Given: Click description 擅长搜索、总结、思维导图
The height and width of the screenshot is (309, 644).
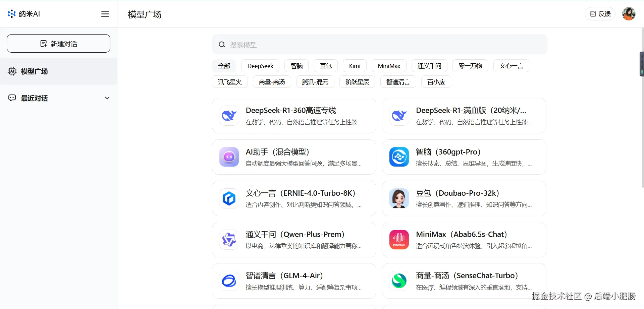Looking at the screenshot, I should [474, 164].
